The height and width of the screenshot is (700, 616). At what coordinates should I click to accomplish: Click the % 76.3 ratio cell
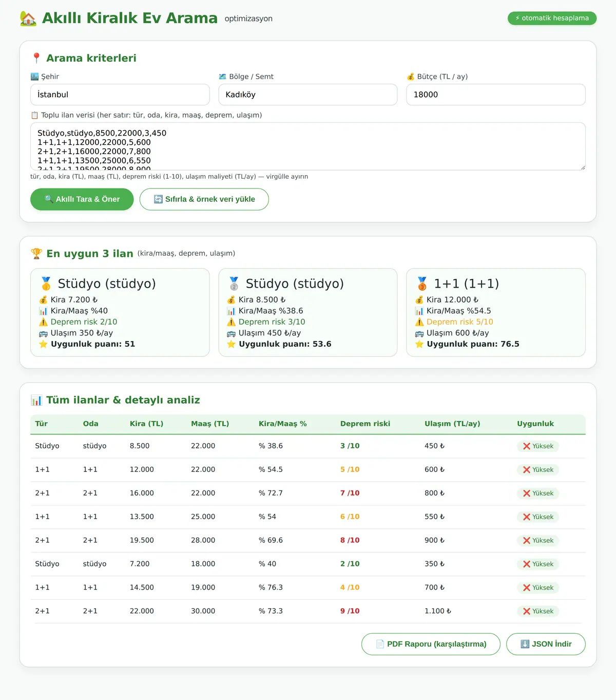[x=271, y=588]
